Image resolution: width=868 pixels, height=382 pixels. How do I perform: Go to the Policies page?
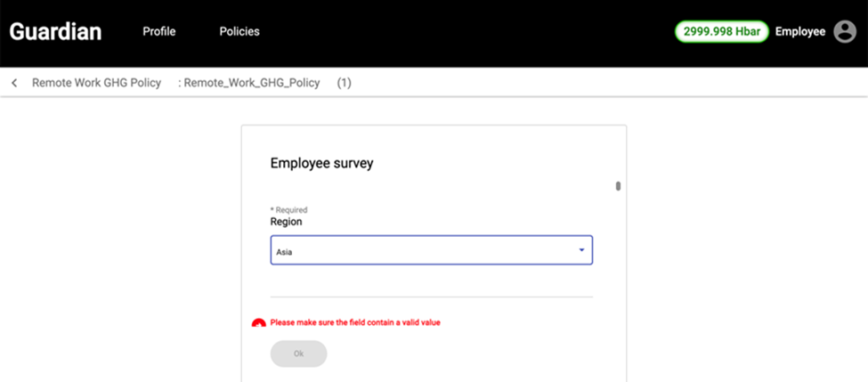coord(239,31)
